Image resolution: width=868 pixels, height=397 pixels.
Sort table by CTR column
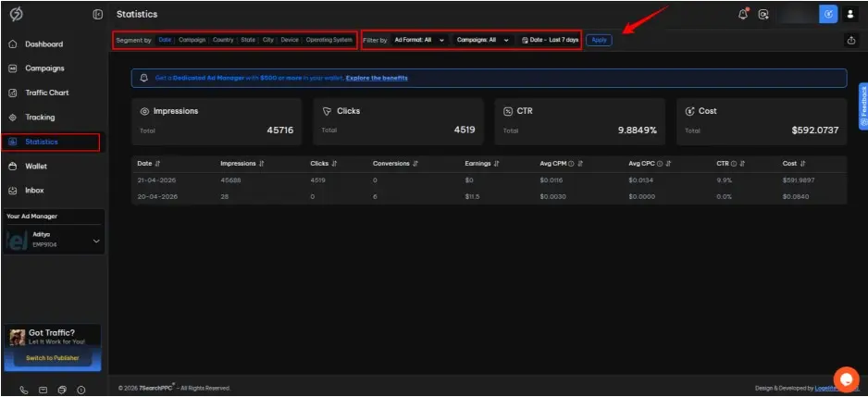tap(742, 164)
